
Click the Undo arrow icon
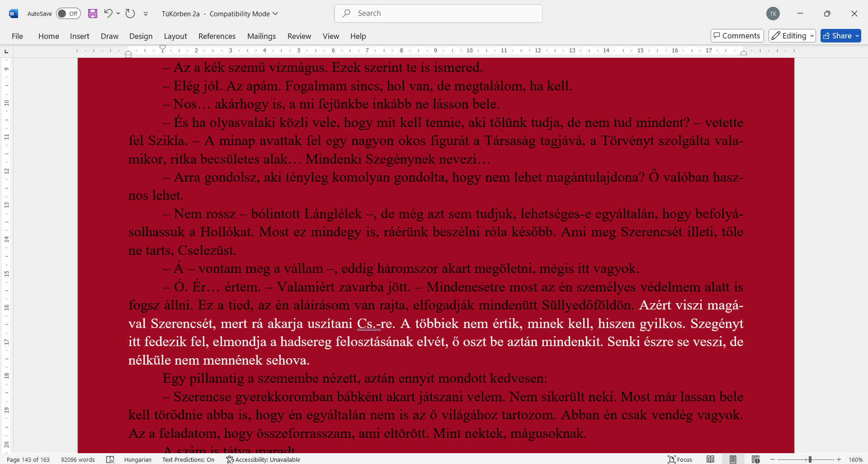[x=108, y=14]
